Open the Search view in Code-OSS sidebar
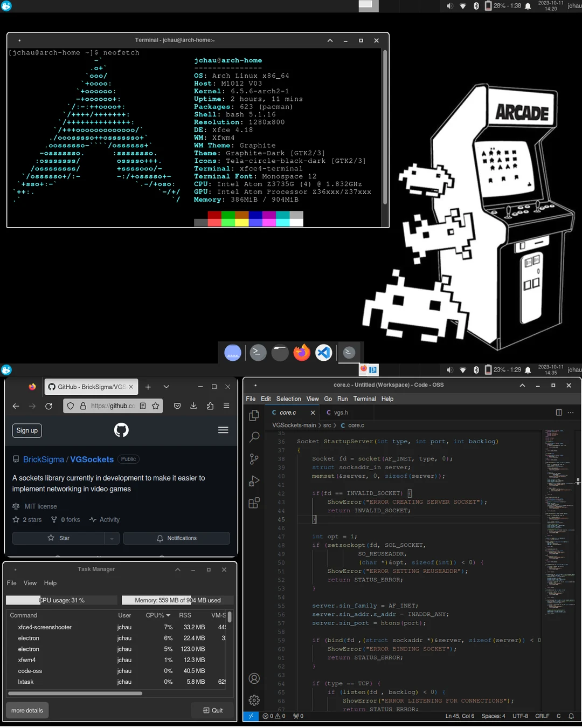 point(254,437)
